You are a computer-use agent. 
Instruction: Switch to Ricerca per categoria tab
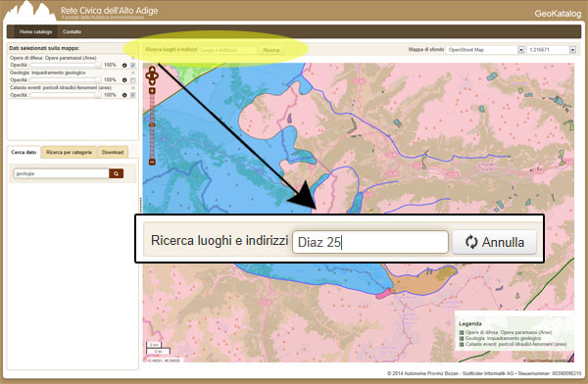point(69,152)
